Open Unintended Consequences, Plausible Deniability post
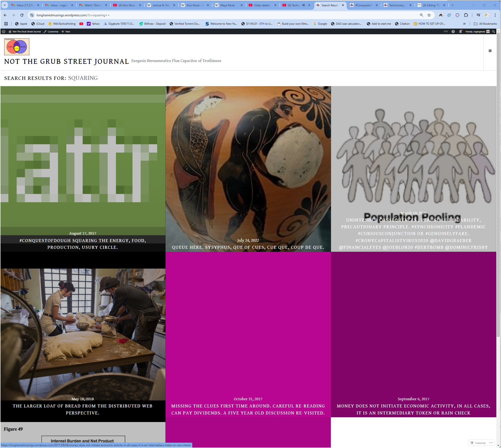The image size is (501, 448). [x=413, y=234]
